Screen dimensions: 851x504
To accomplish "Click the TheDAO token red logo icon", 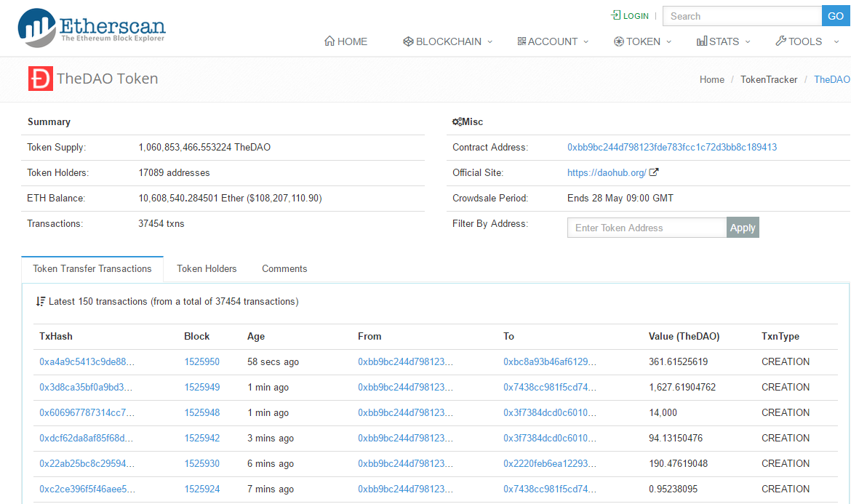I will [x=41, y=79].
